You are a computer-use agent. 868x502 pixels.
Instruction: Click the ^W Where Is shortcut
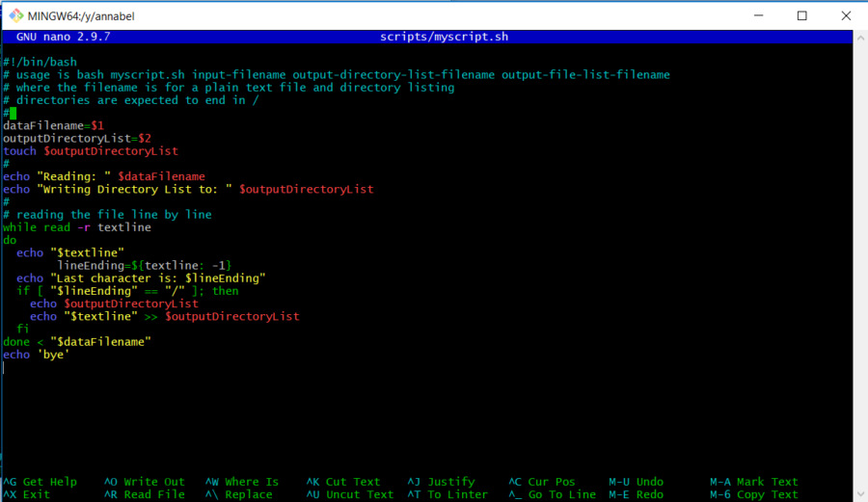point(242,482)
